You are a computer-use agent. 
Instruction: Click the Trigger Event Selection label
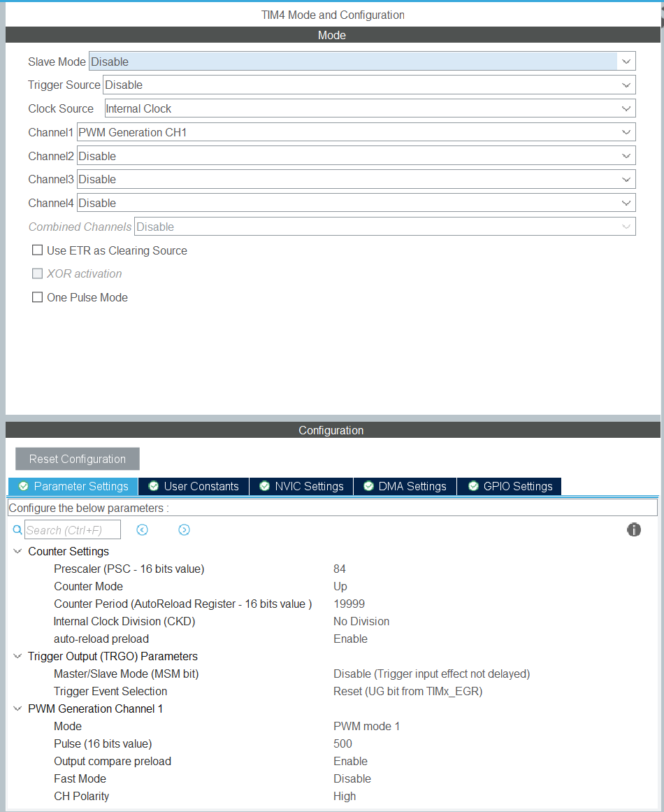[110, 691]
